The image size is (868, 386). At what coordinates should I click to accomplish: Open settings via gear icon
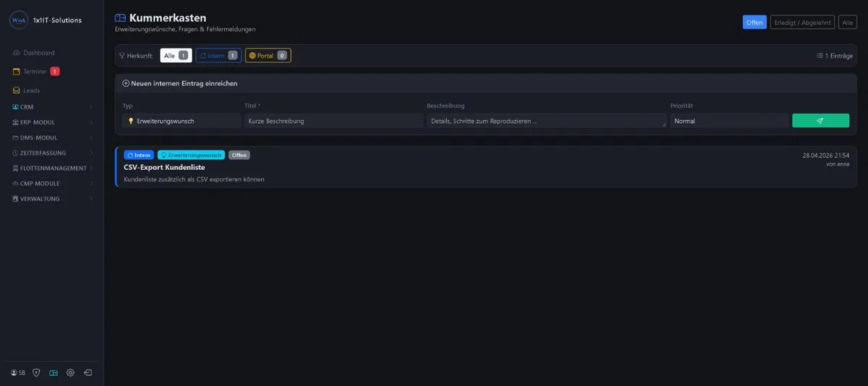[70, 372]
